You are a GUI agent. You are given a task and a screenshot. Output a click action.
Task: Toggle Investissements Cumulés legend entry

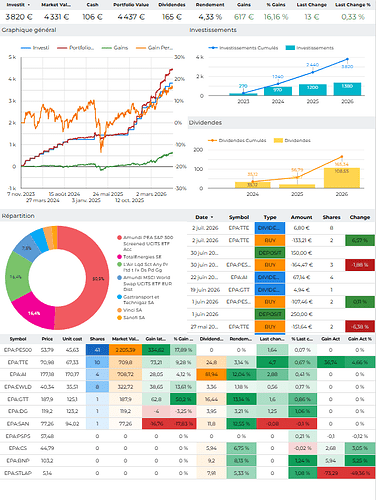click(243, 48)
